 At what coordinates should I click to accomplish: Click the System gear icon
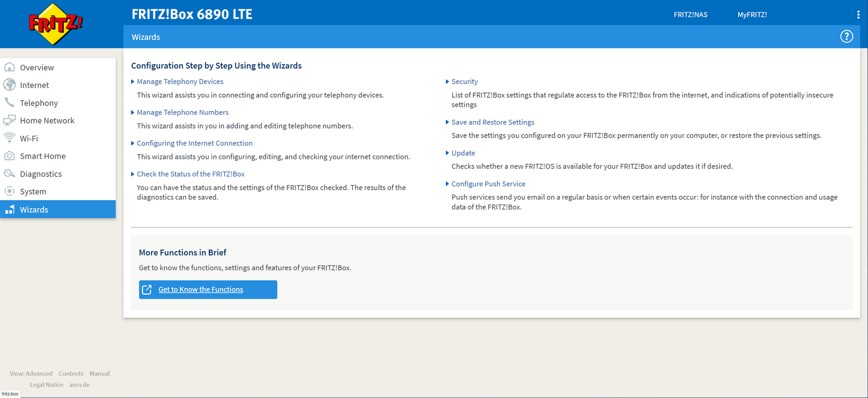pyautogui.click(x=9, y=191)
